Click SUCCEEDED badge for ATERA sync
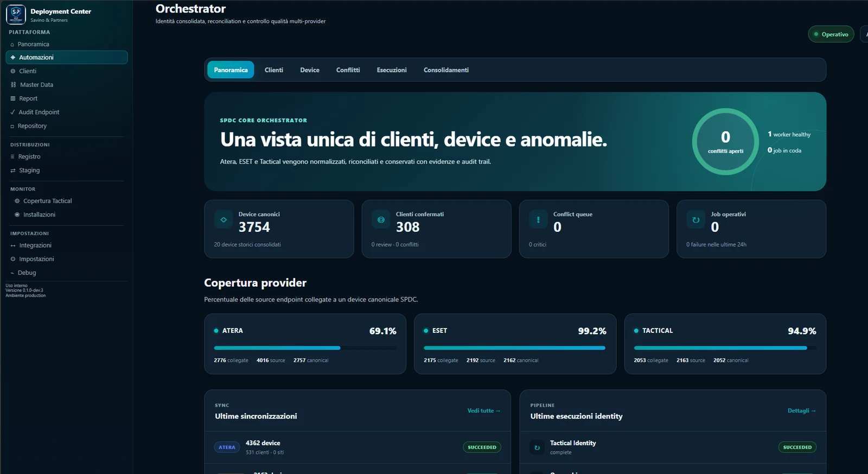868x474 pixels. (482, 447)
